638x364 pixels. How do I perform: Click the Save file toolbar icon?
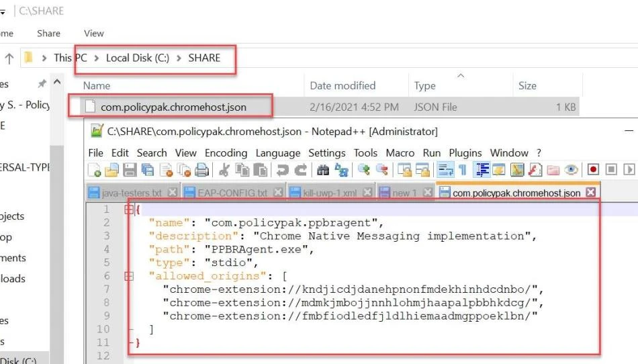[130, 170]
